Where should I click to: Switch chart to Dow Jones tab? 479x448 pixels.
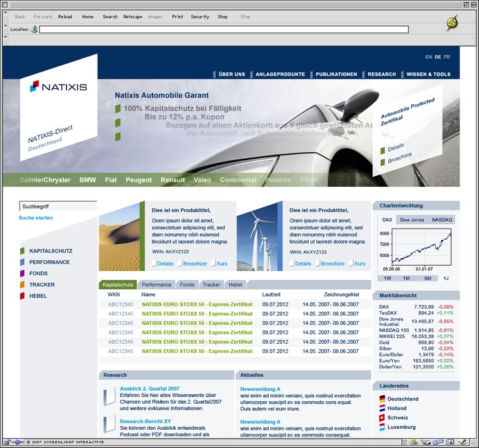pyautogui.click(x=412, y=219)
